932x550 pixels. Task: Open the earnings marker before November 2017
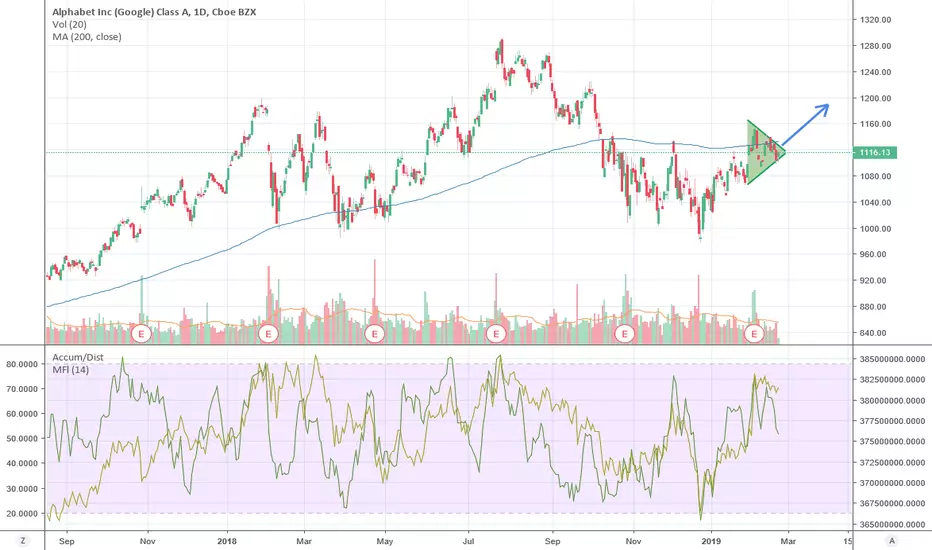coord(141,334)
